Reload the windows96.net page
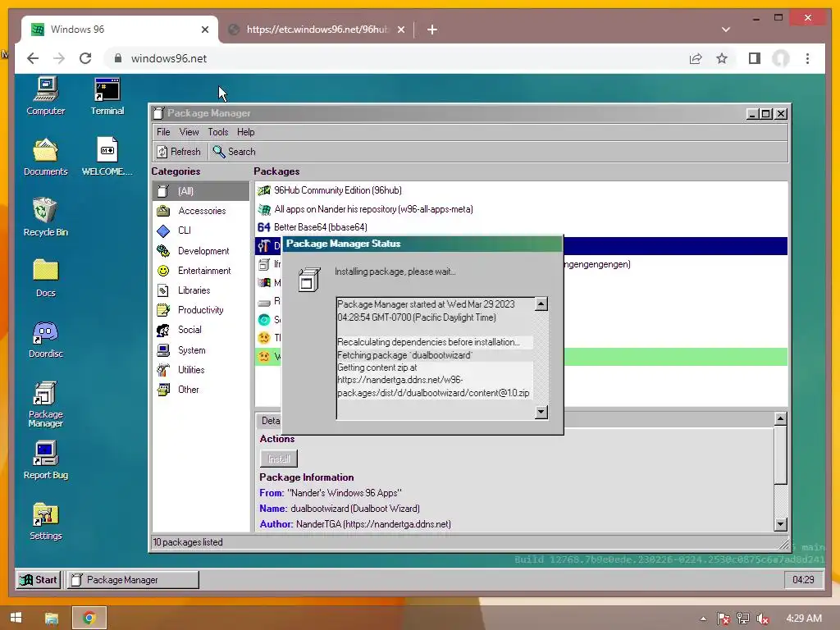 click(x=85, y=58)
